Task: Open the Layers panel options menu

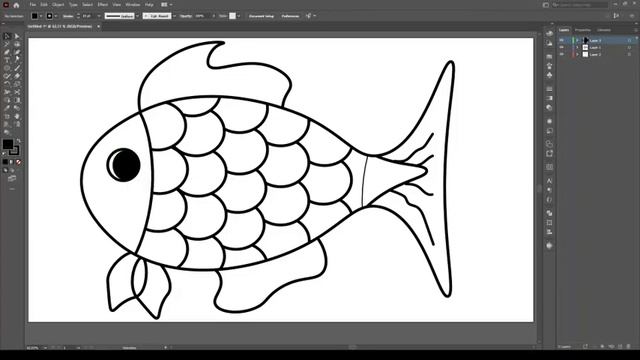Action: (636, 30)
